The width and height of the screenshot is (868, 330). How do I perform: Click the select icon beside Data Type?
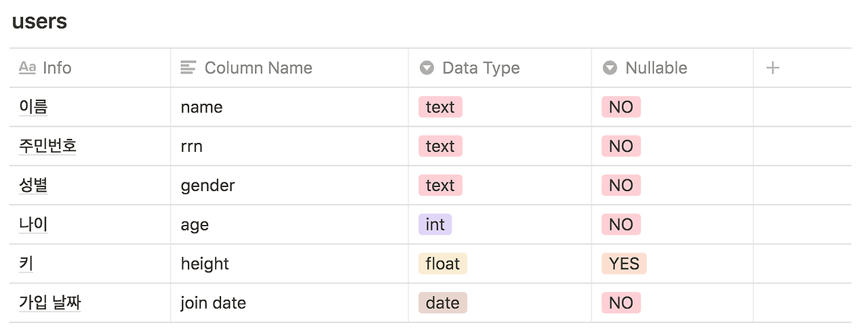(x=427, y=68)
